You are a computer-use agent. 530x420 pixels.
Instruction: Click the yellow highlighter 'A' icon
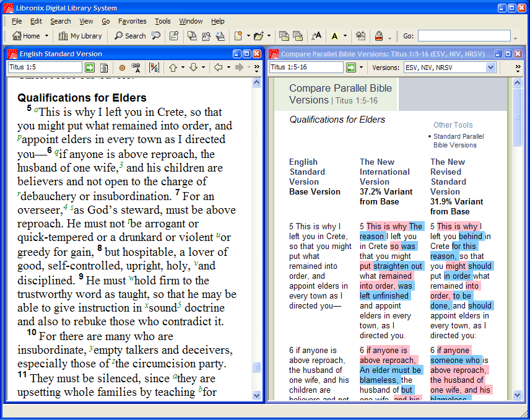334,36
